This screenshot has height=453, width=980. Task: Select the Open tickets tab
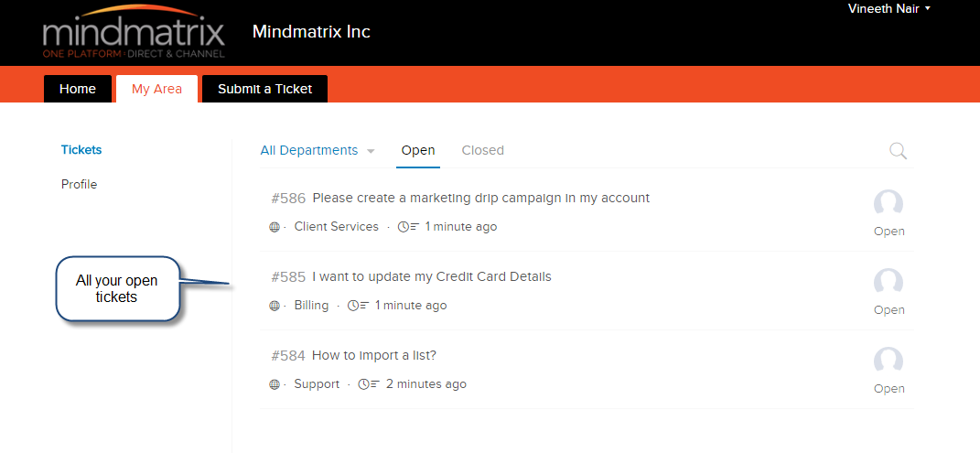pyautogui.click(x=418, y=151)
